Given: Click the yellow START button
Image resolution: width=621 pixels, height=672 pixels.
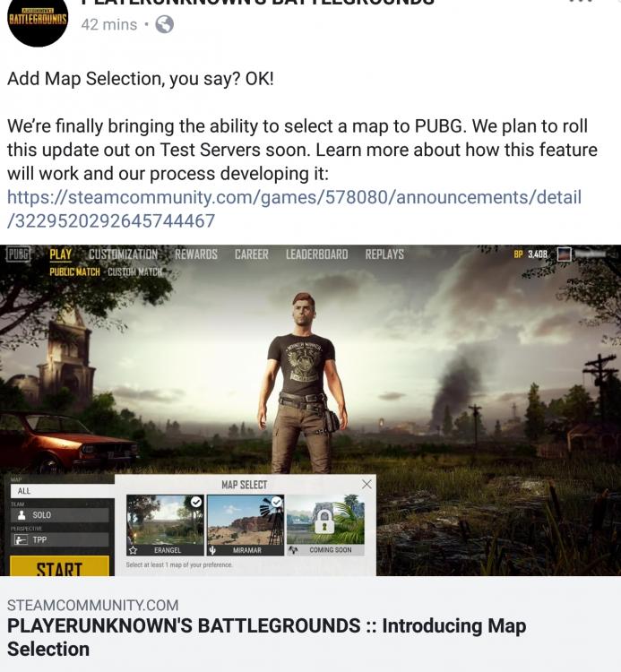Looking at the screenshot, I should (x=59, y=566).
